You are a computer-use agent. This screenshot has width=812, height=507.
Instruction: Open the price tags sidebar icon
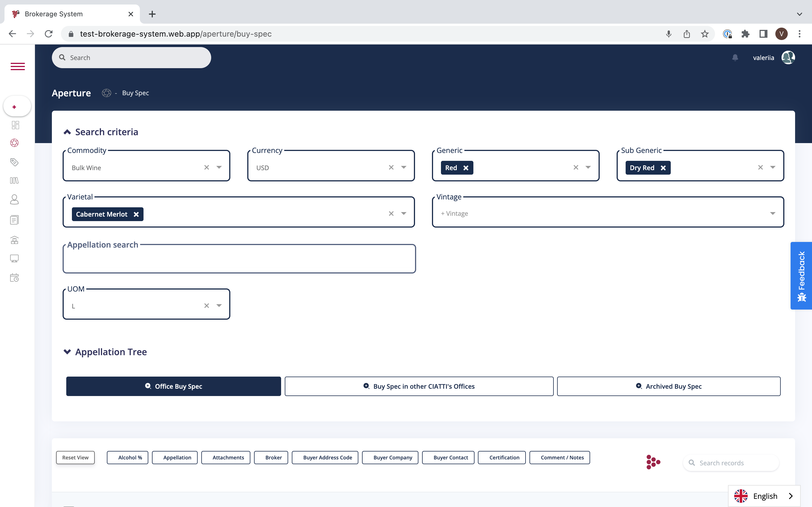pos(14,162)
